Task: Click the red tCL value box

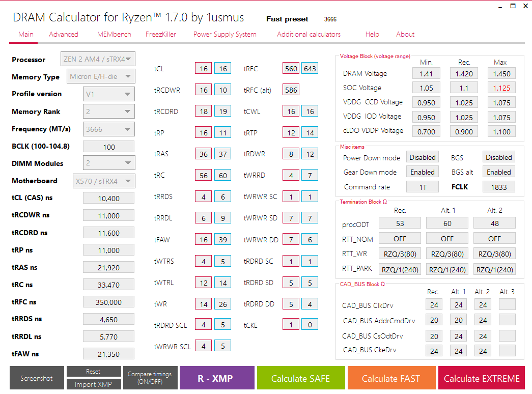Action: [203, 69]
